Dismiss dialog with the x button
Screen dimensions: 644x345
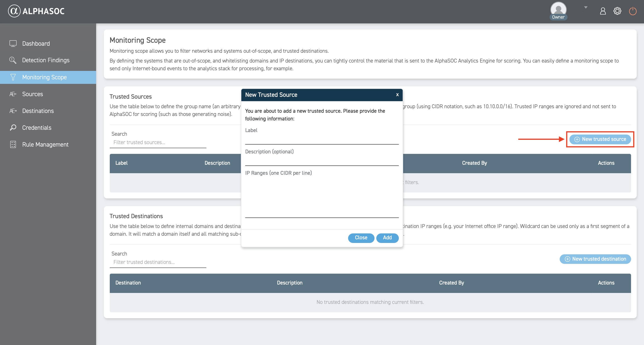397,95
